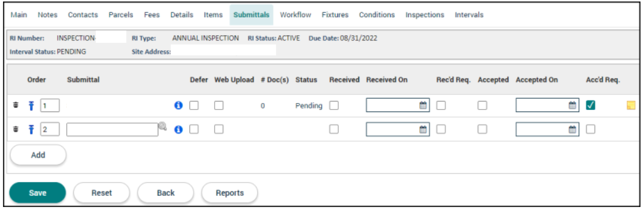Switch to the Main tab
Screen dimensions: 644x210
click(x=19, y=15)
